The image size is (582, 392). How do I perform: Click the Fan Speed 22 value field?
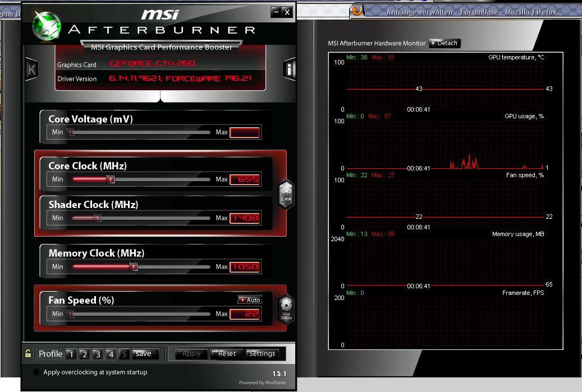245,314
